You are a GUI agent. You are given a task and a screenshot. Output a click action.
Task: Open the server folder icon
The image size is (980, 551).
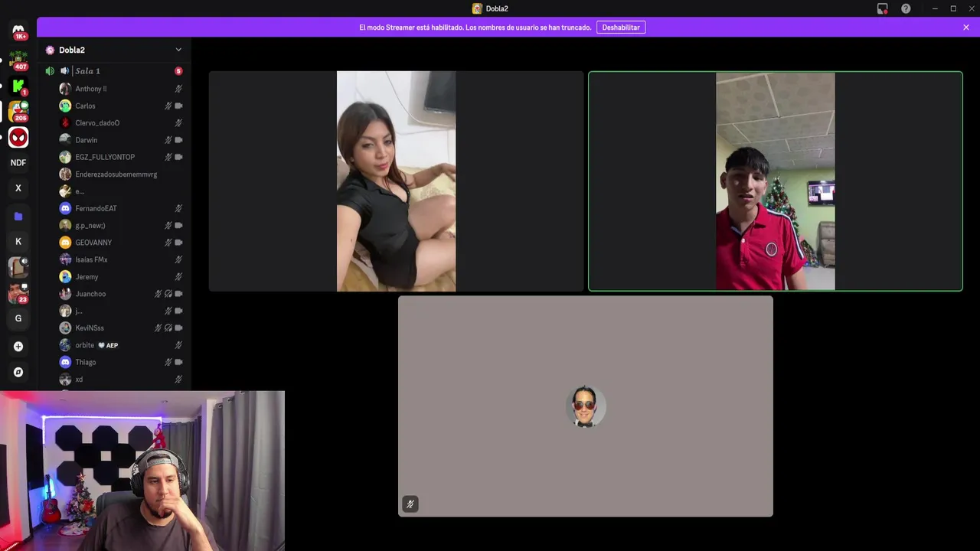(18, 217)
